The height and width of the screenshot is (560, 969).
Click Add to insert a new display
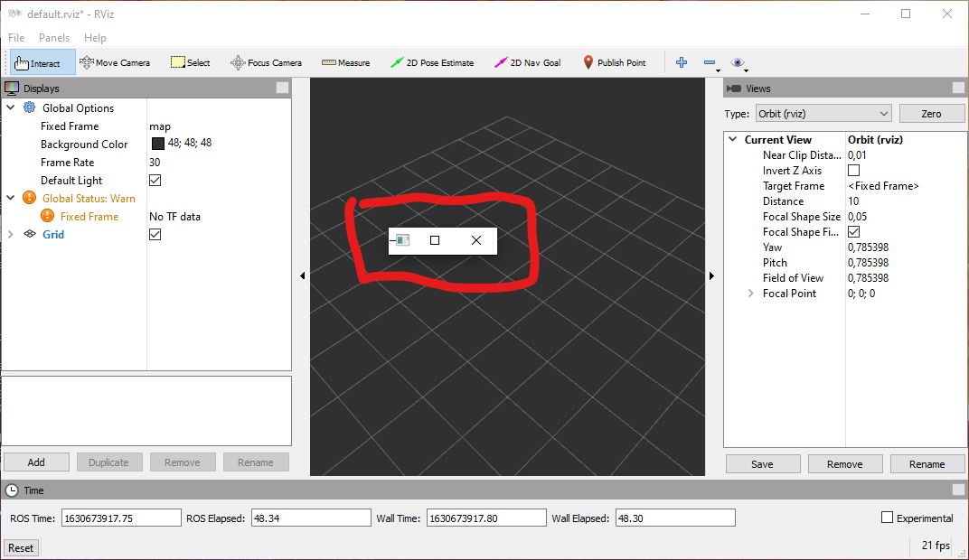pos(36,462)
